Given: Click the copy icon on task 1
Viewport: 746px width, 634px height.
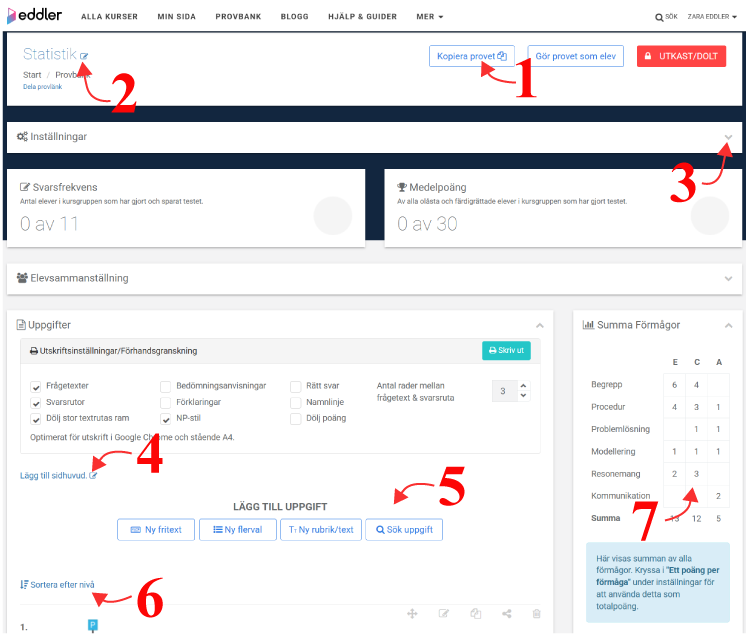Looking at the screenshot, I should [475, 614].
